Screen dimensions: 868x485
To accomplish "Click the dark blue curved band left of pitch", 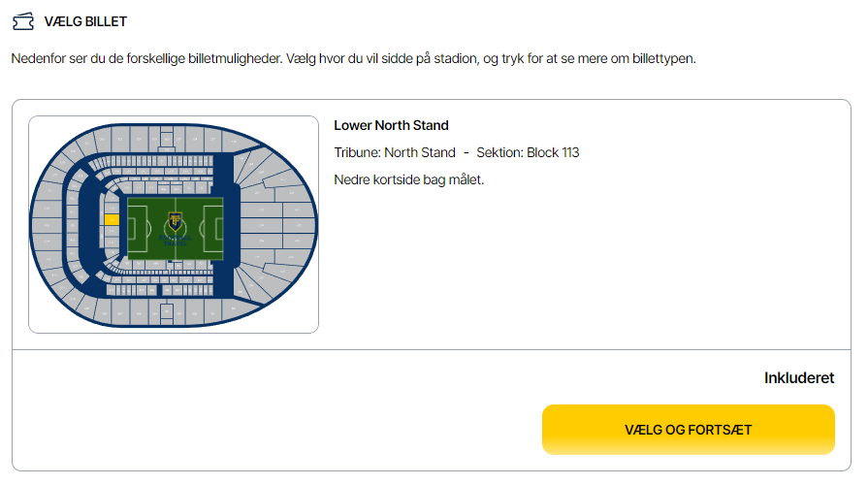I will click(88, 225).
